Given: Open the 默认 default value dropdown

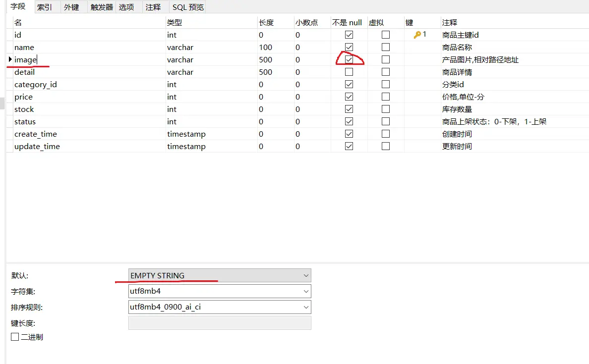Looking at the screenshot, I should pyautogui.click(x=220, y=275).
